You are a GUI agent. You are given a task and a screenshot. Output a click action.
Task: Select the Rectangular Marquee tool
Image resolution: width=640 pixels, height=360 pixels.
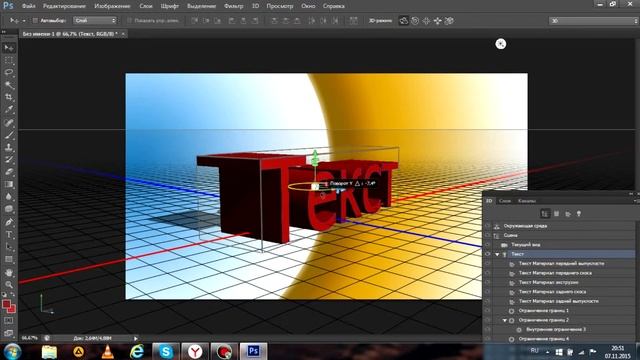pos(9,60)
